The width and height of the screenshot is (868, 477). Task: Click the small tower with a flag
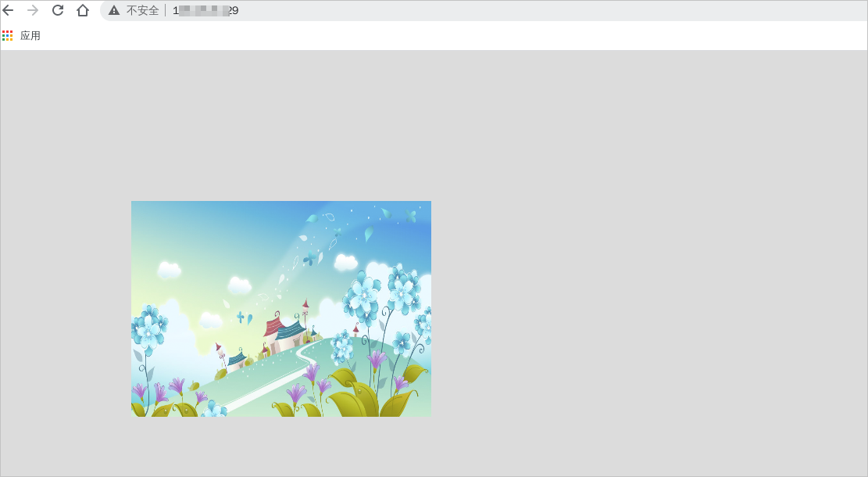click(220, 348)
